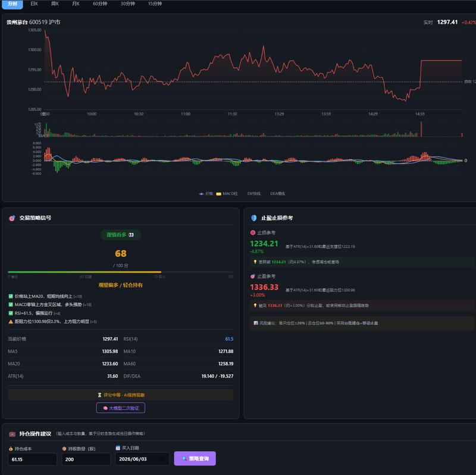Click the package icon beside 持股数量

[64, 449]
